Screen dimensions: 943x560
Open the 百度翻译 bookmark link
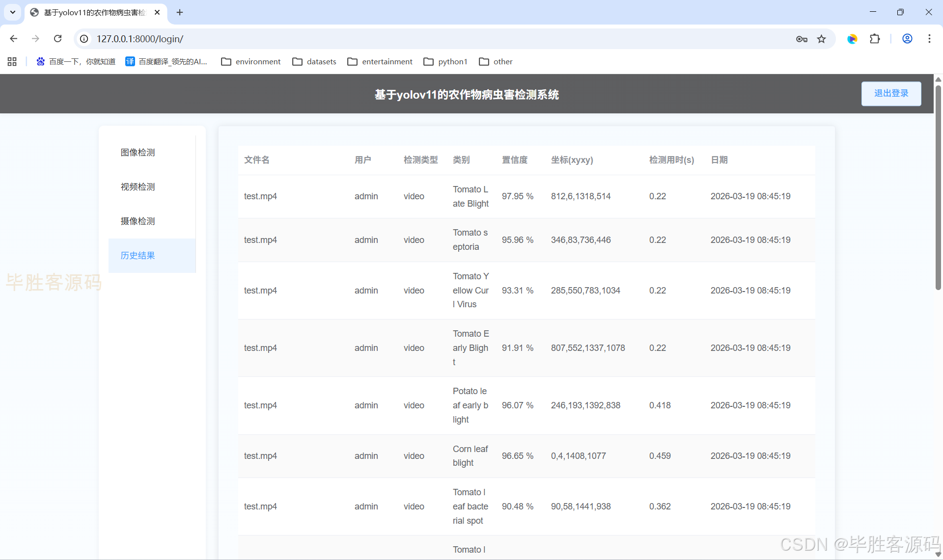tap(166, 61)
